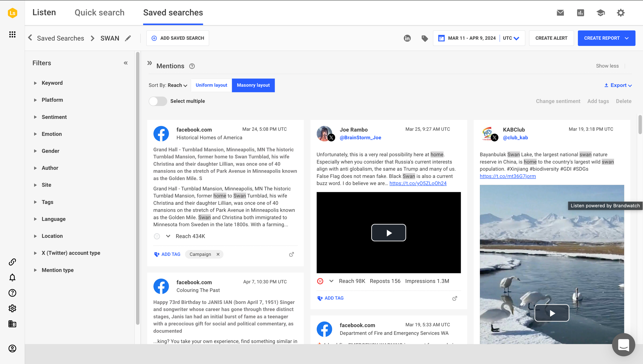
Task: Open sentiment chevron on Reach 98K mention
Action: (x=331, y=281)
